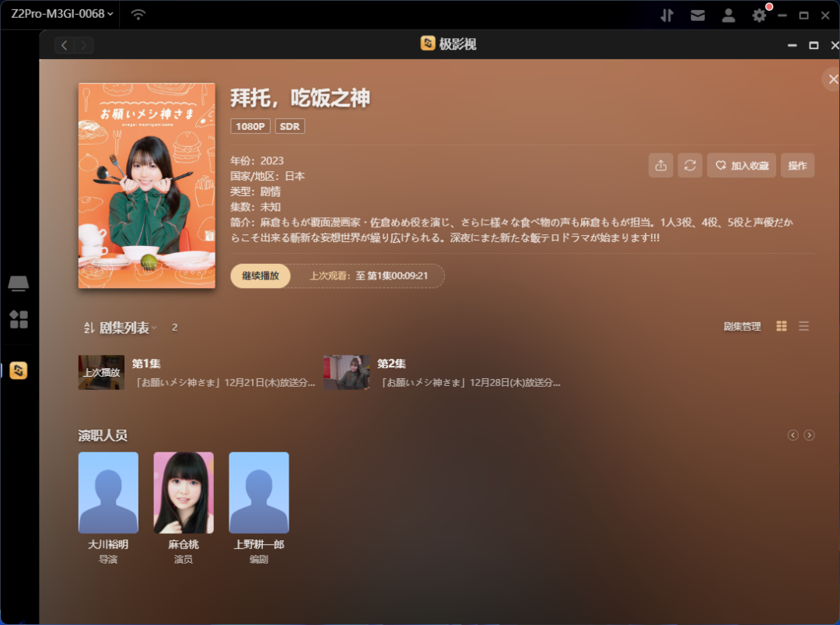The height and width of the screenshot is (625, 840).
Task: Select the 第2集 episode title
Action: click(x=391, y=363)
